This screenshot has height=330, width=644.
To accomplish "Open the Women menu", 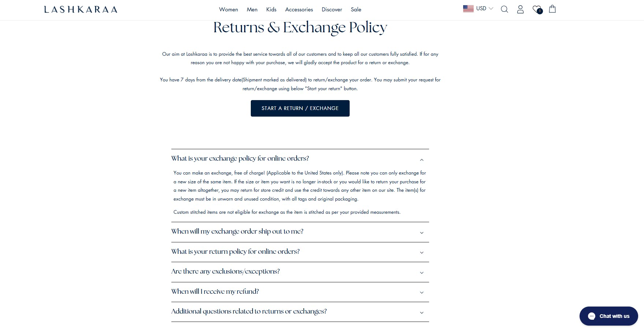I will [228, 10].
